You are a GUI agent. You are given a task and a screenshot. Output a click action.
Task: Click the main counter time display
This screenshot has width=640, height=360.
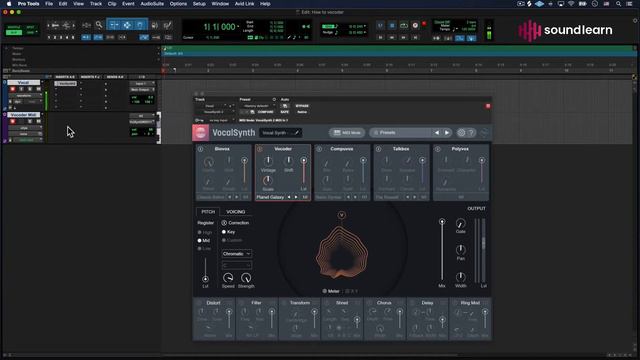pyautogui.click(x=220, y=27)
